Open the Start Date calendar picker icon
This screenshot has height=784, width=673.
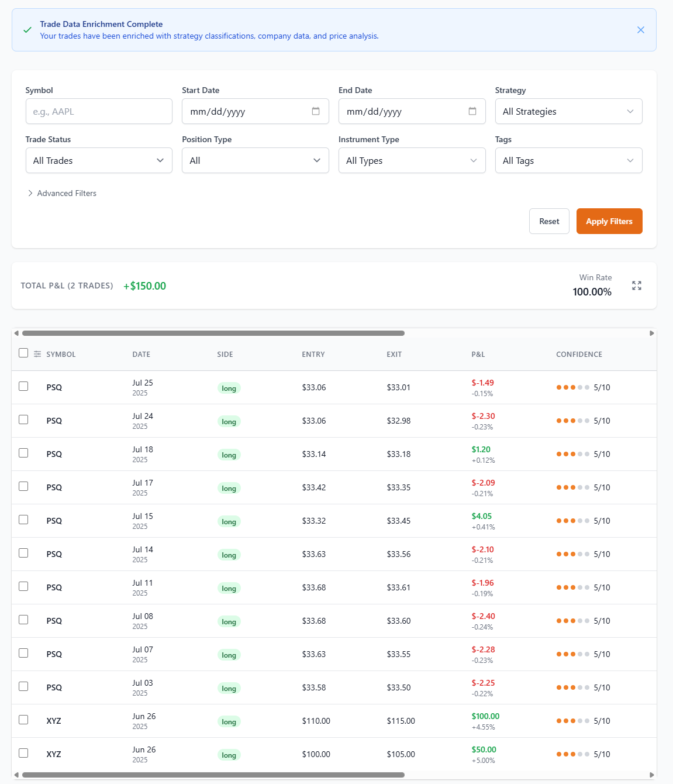coord(316,111)
